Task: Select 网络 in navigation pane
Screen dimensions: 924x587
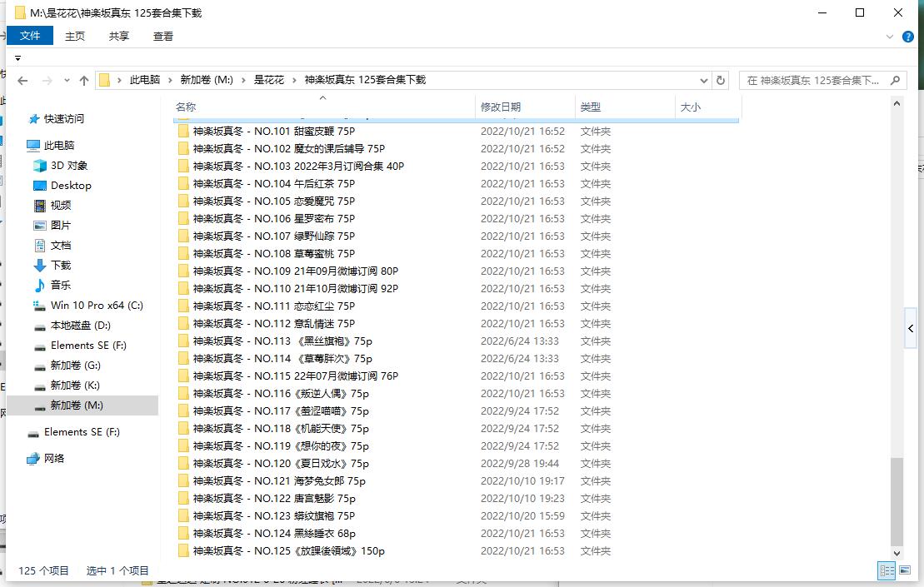Action: tap(53, 459)
